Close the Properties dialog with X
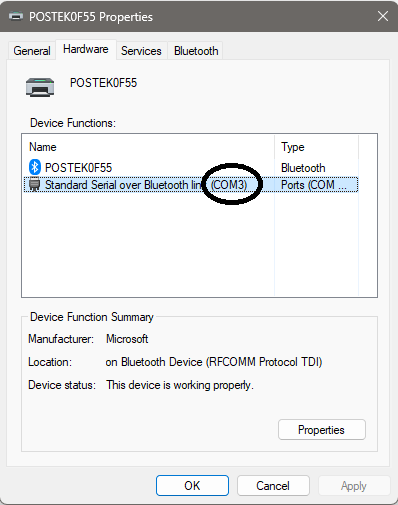Image resolution: width=398 pixels, height=505 pixels. 383,16
